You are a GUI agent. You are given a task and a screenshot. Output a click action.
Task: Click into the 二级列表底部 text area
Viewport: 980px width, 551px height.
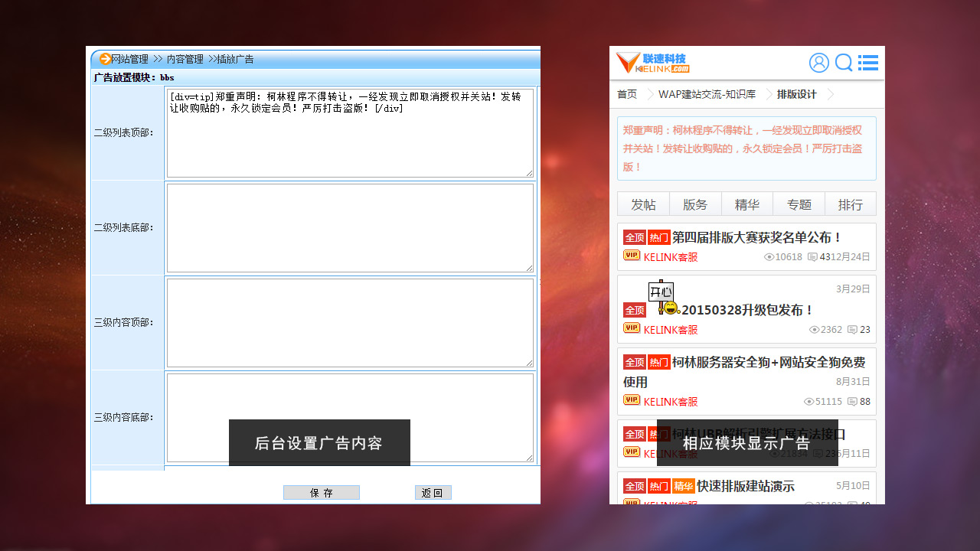349,227
